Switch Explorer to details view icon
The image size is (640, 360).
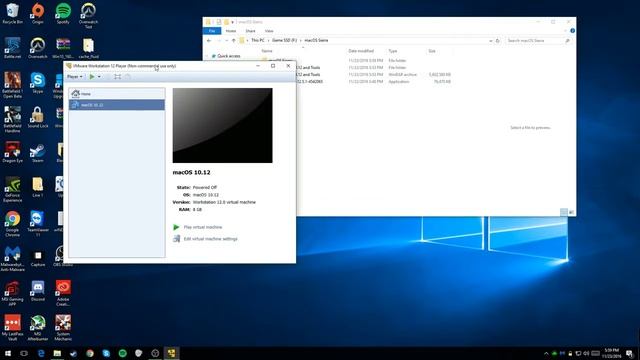point(564,212)
